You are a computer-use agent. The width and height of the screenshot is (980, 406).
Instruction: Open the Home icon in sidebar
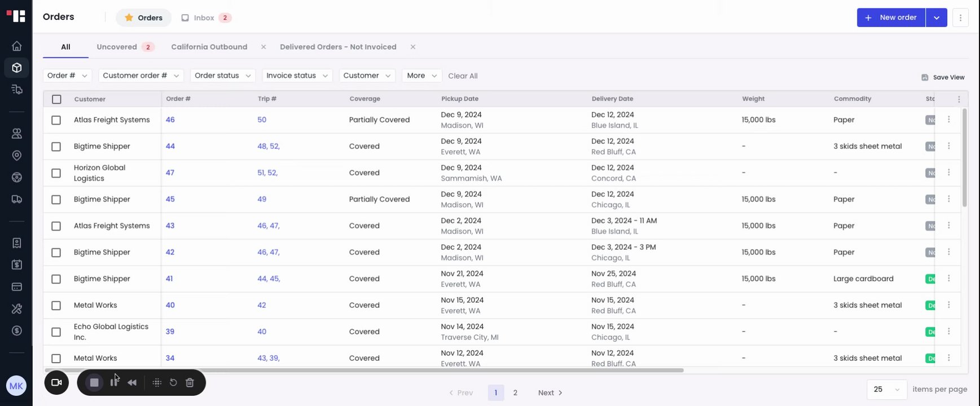tap(17, 46)
